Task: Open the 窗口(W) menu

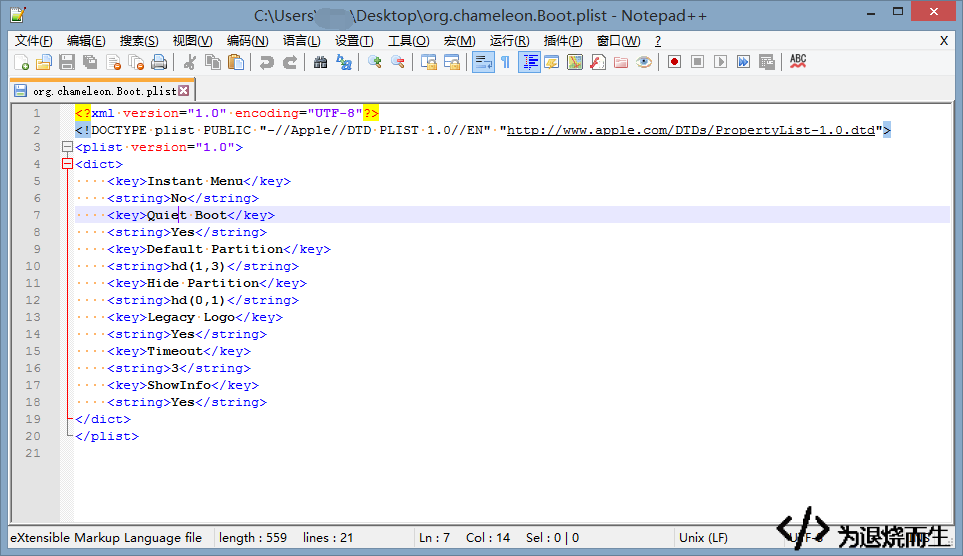Action: click(x=618, y=41)
